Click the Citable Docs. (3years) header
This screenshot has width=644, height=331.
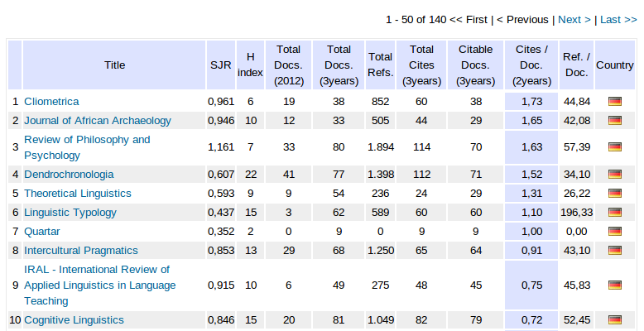tap(476, 65)
